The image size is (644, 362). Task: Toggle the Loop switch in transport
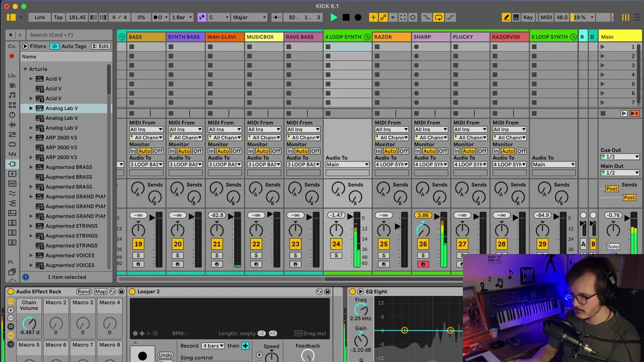click(438, 17)
